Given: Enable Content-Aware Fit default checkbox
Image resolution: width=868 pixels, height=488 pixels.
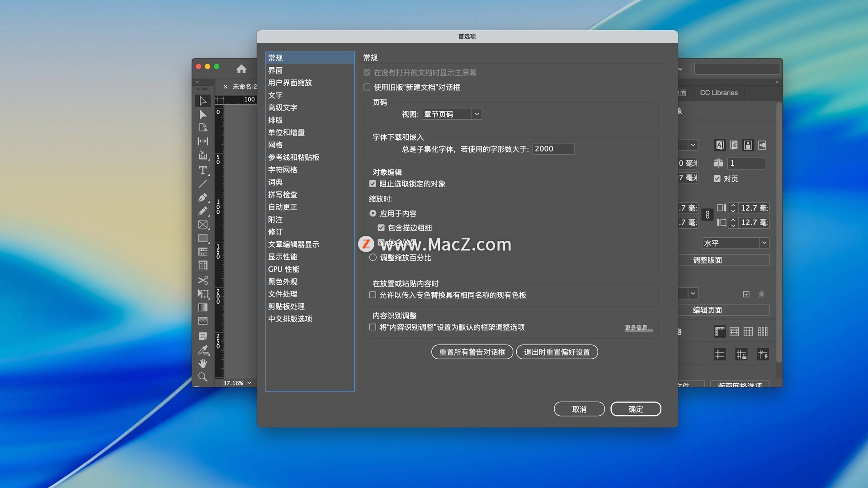Looking at the screenshot, I should (373, 327).
